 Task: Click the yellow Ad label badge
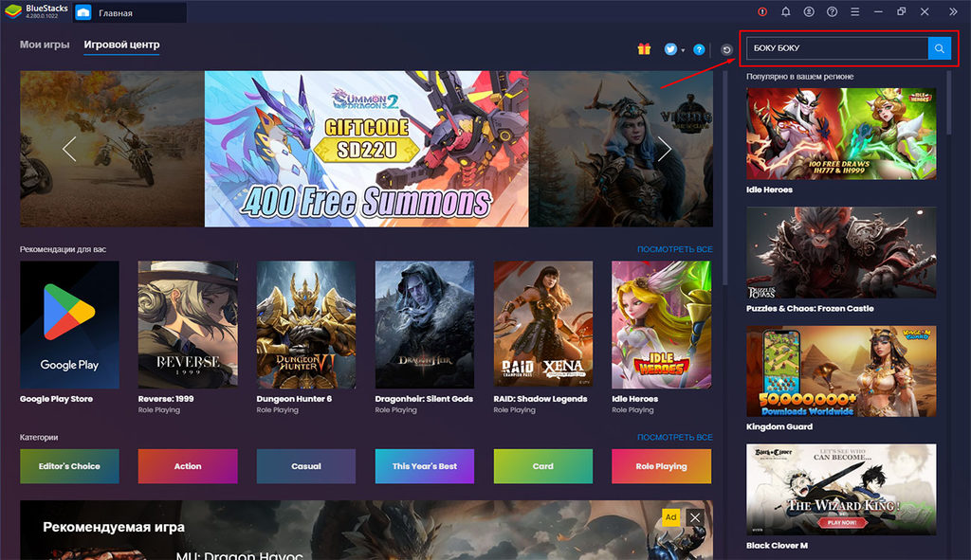(670, 517)
